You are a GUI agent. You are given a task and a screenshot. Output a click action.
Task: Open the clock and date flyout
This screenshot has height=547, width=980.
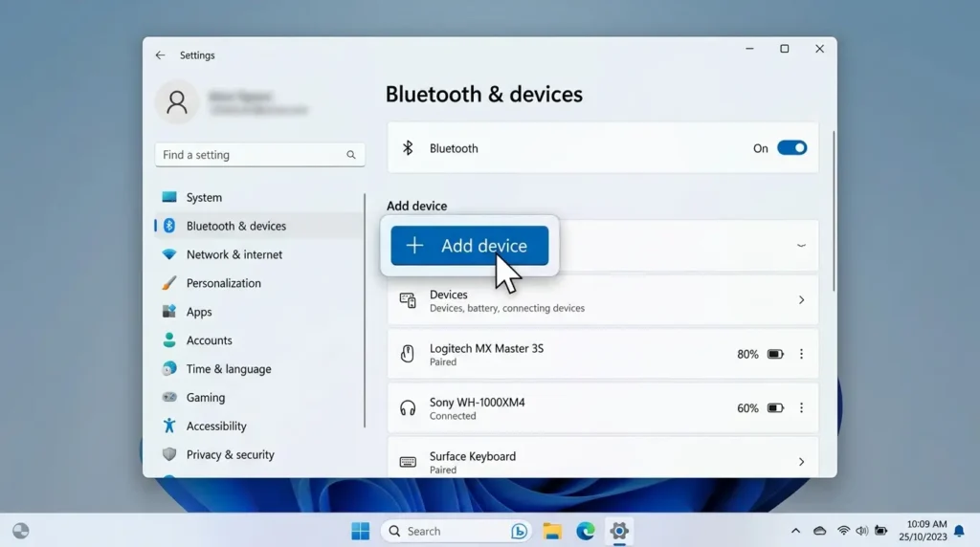point(924,531)
